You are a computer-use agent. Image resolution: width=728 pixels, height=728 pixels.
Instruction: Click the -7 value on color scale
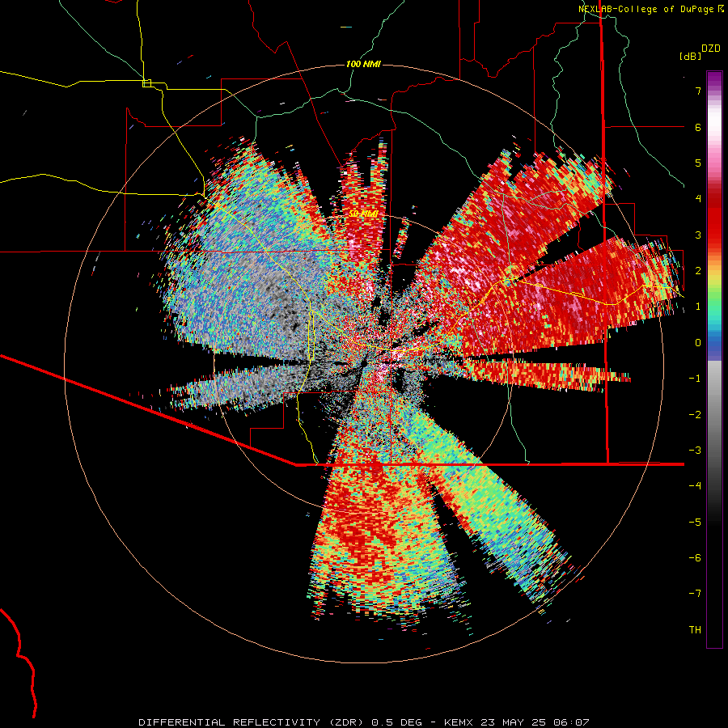pyautogui.click(x=695, y=594)
